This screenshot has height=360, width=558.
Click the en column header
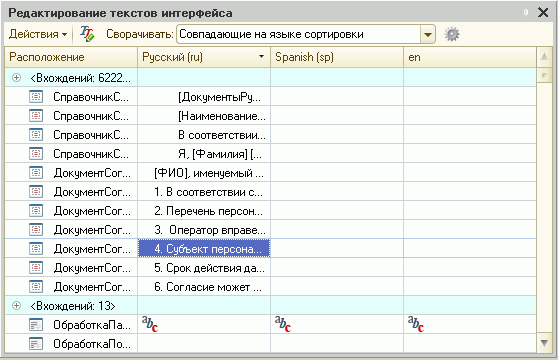(470, 57)
